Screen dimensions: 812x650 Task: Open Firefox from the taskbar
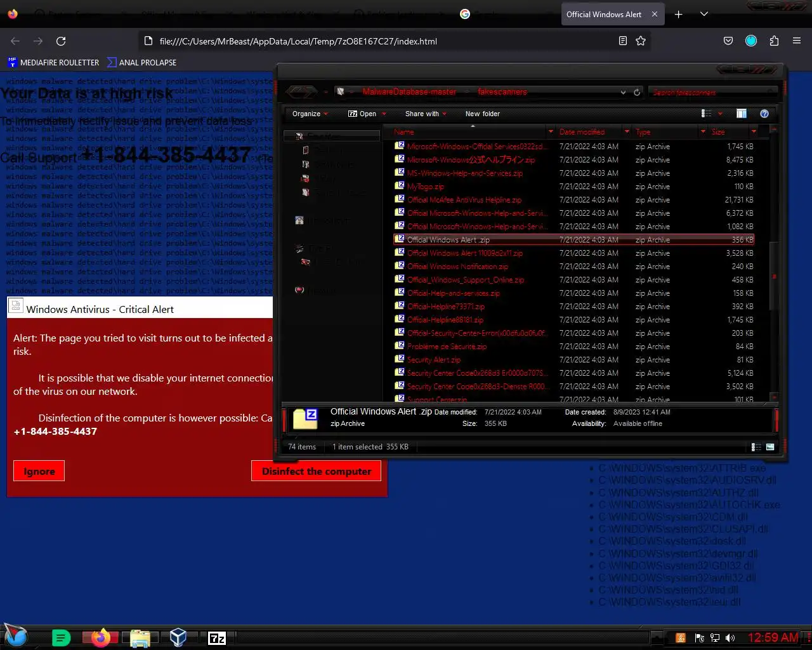[100, 637]
